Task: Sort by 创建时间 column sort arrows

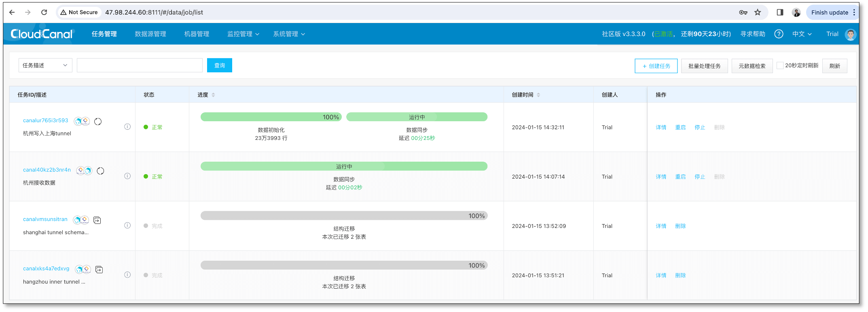Action: click(538, 95)
